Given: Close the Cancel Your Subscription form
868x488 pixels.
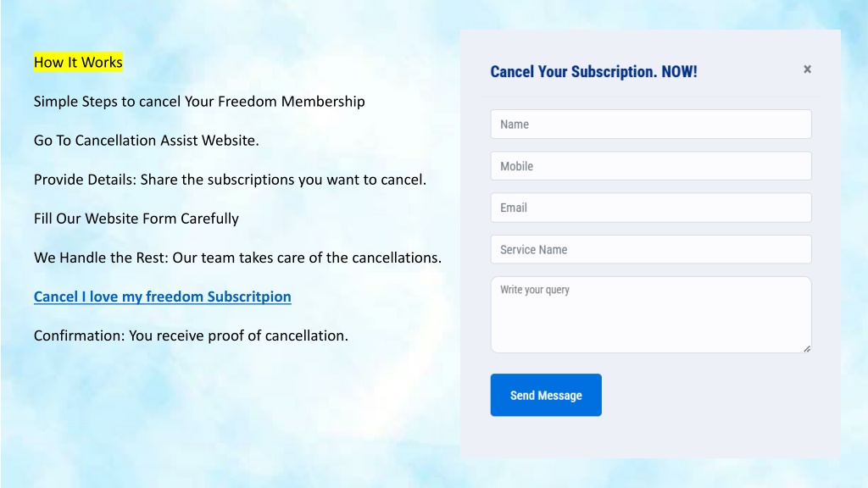Looking at the screenshot, I should pos(807,69).
